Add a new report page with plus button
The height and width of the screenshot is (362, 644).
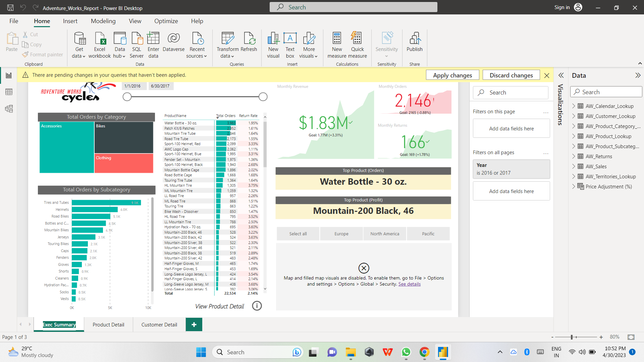tap(194, 324)
